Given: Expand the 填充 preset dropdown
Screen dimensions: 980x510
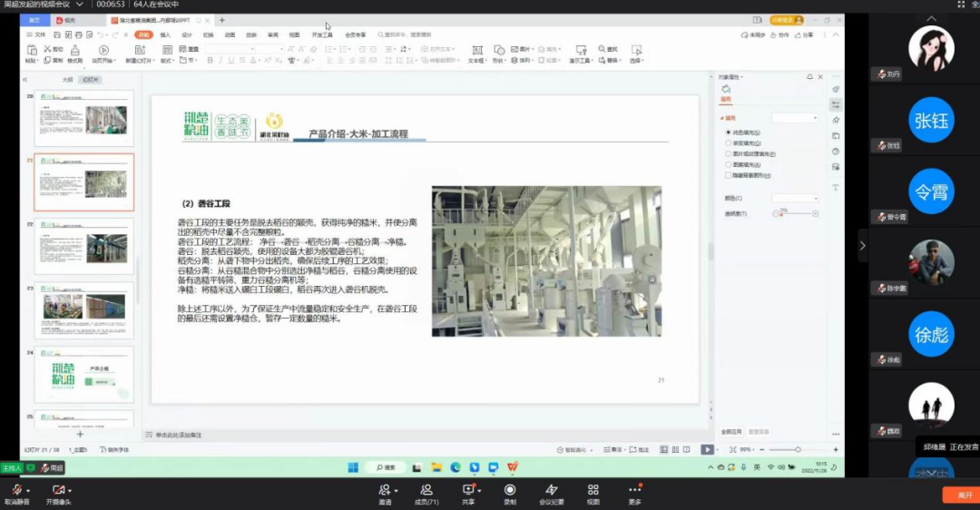Looking at the screenshot, I should [795, 118].
